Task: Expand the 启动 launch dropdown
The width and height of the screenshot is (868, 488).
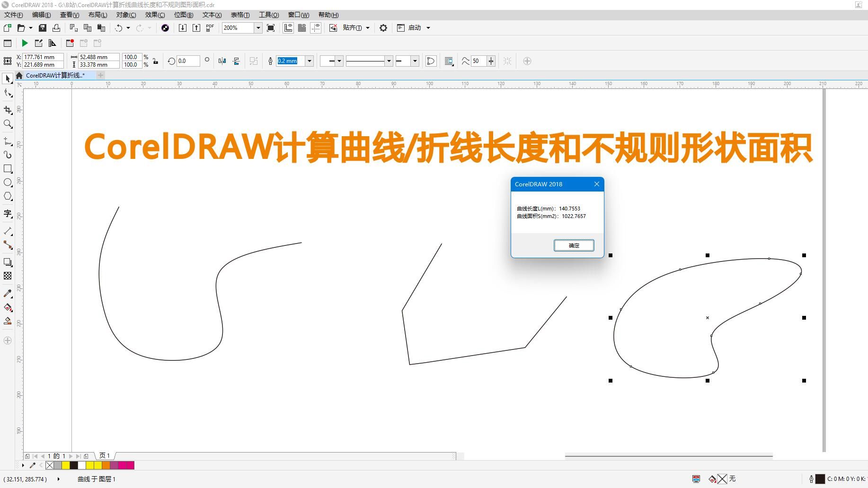Action: click(x=428, y=28)
